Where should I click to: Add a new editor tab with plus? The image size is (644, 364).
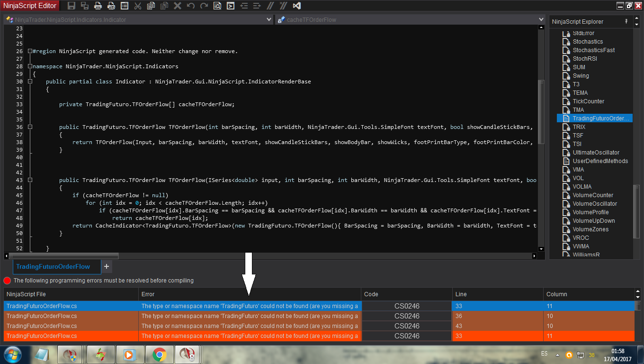pos(107,267)
